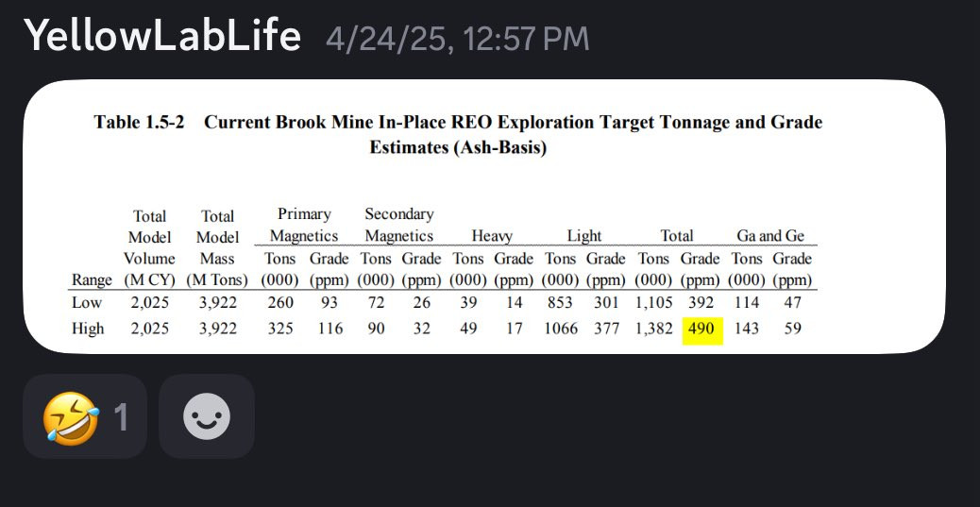Open the add reaction smiley button
Screen dimensions: 980x507
tap(207, 416)
